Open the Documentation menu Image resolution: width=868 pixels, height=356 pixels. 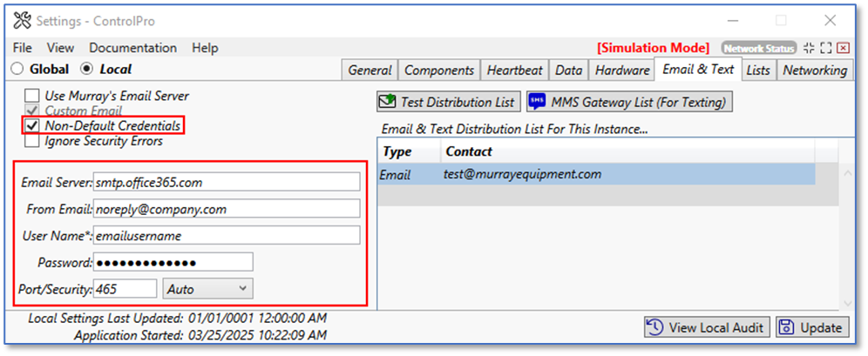[x=132, y=48]
